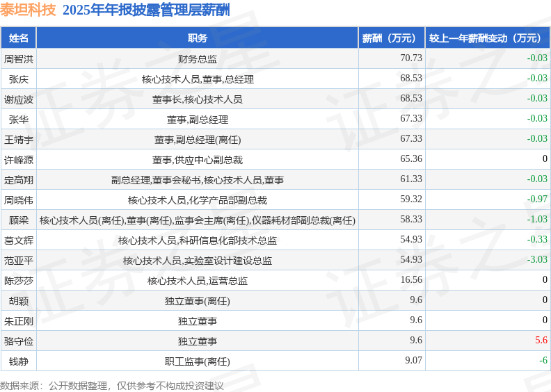Click the 数据来源 footer note
The height and width of the screenshot is (392, 551).
click(x=112, y=386)
